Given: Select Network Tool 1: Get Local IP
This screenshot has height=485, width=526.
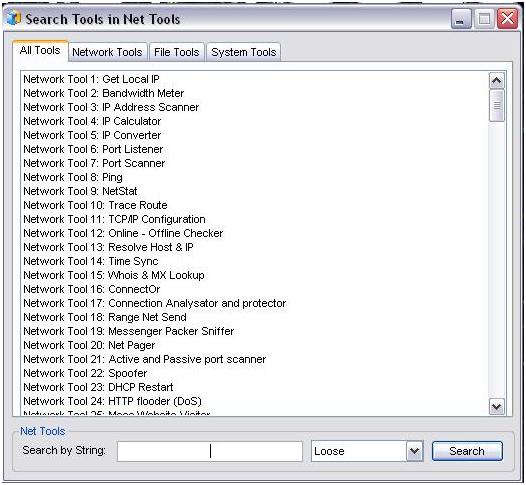Looking at the screenshot, I should [x=91, y=79].
